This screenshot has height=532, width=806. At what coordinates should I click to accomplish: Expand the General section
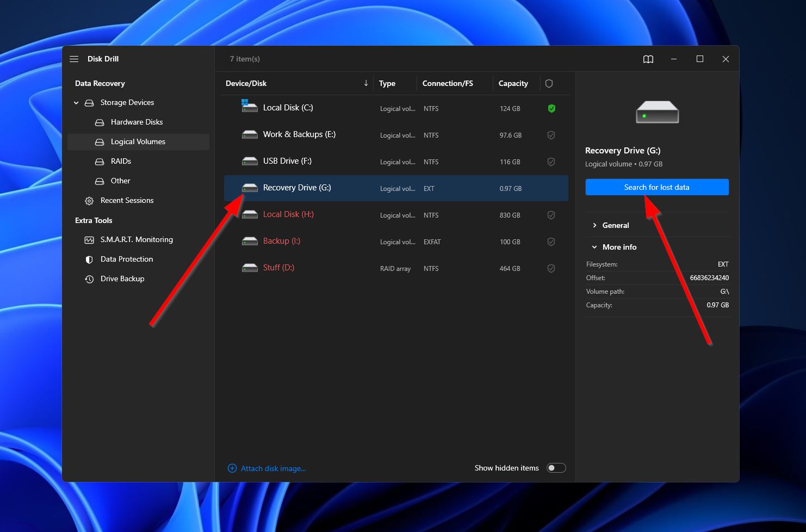594,225
